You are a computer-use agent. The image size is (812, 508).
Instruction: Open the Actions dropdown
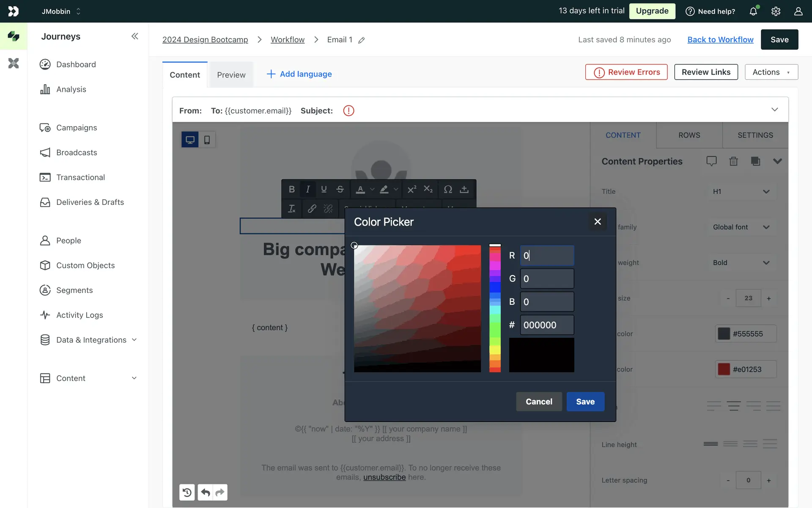[771, 72]
